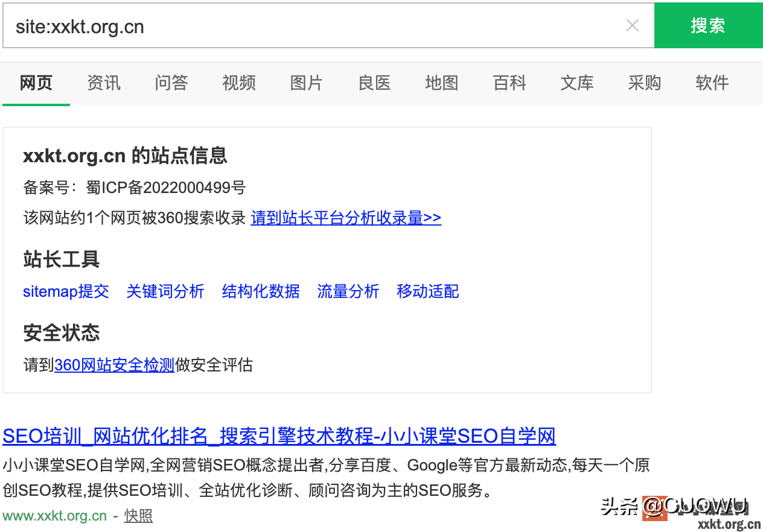
Task: Switch to the 百科 tab
Action: click(x=509, y=83)
